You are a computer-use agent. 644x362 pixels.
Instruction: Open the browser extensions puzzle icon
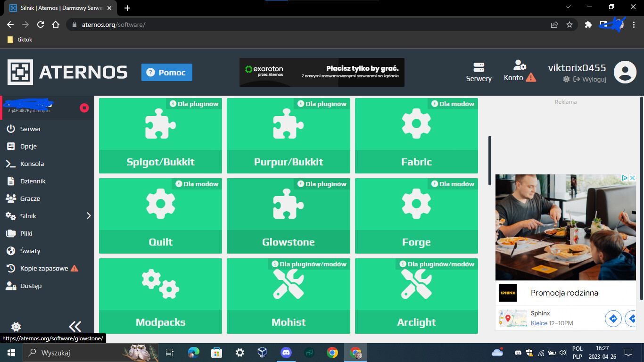[x=588, y=25]
